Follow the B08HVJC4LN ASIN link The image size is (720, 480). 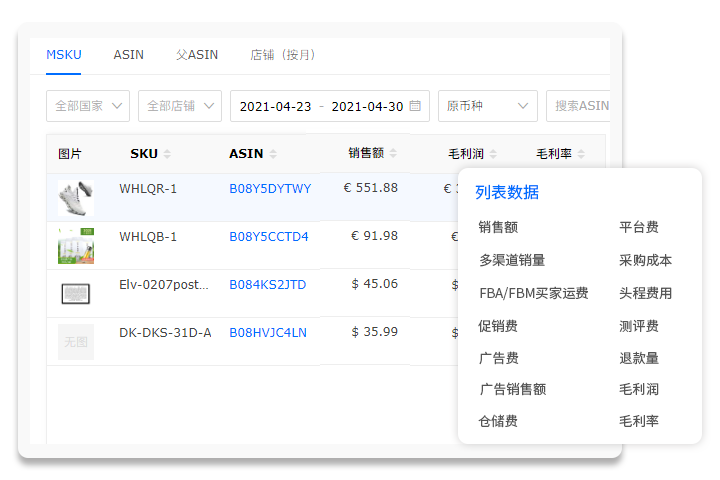[268, 332]
